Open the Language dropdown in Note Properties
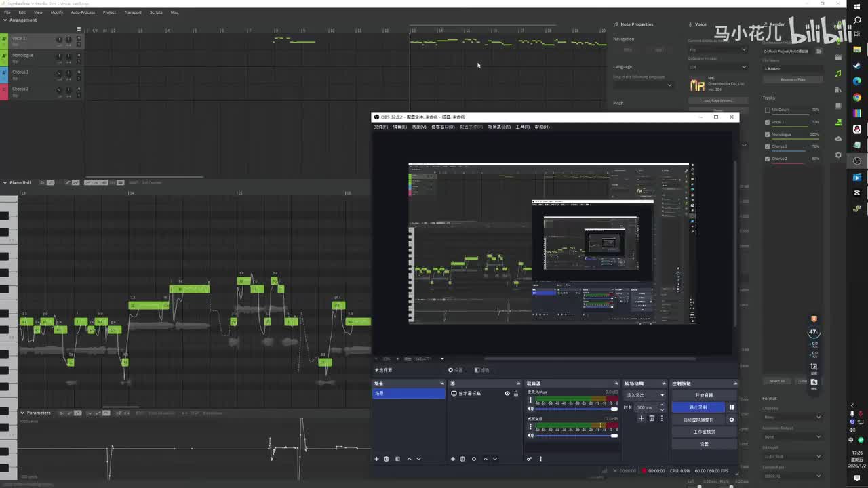The image size is (868, 488). coord(643,85)
